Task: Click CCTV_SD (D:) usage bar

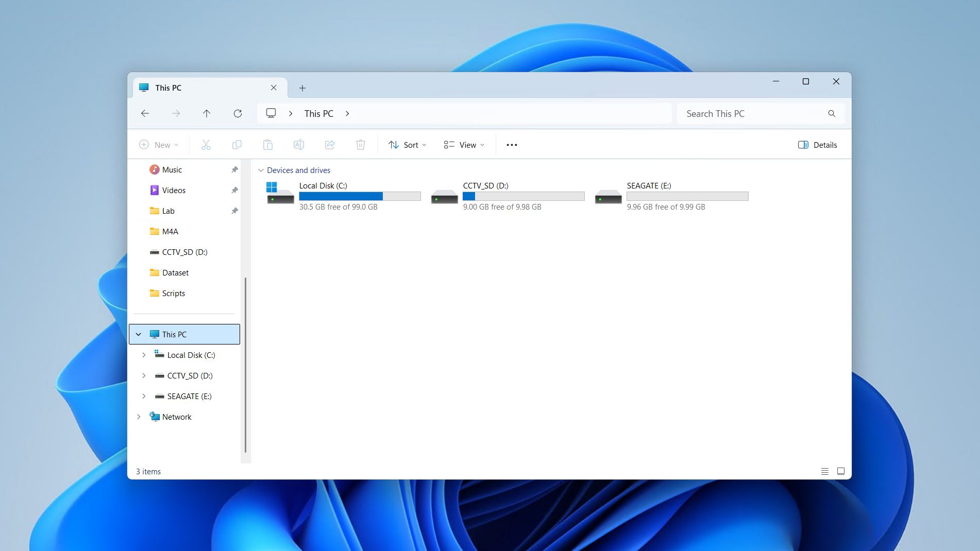Action: (x=523, y=196)
